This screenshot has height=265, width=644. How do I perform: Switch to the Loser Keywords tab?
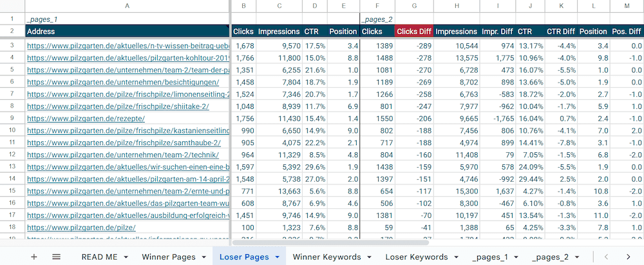click(417, 257)
